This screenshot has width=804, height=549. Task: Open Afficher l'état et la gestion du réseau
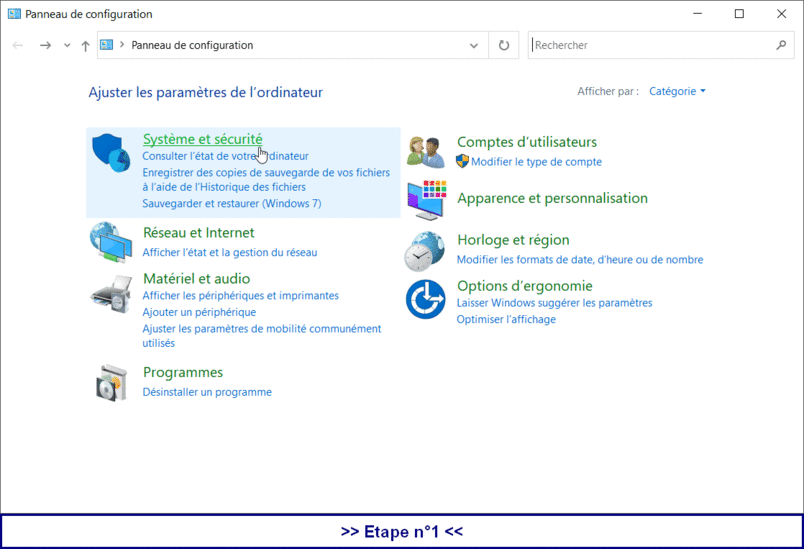click(230, 252)
